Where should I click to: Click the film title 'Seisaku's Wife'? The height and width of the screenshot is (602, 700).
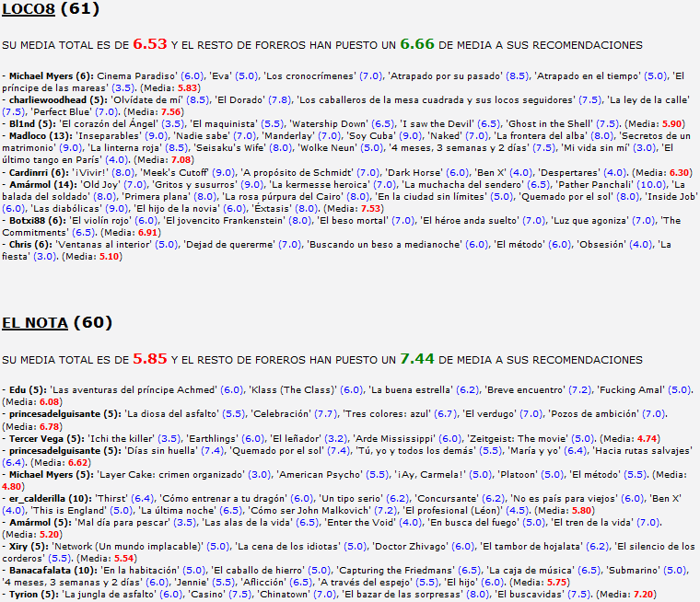coord(228,148)
